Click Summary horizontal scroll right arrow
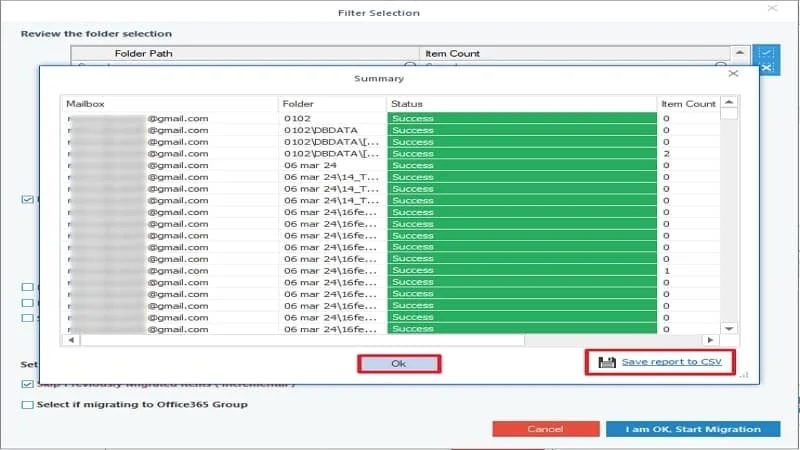This screenshot has height=450, width=800. [710, 340]
